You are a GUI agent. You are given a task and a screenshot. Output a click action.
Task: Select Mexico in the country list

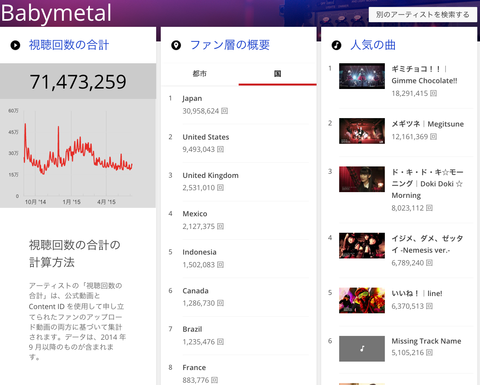tap(195, 214)
